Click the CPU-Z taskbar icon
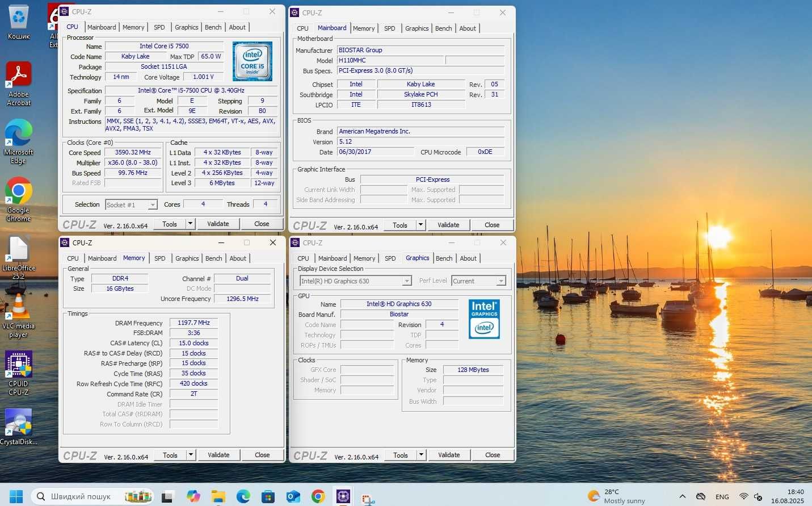The image size is (812, 506). [x=343, y=496]
